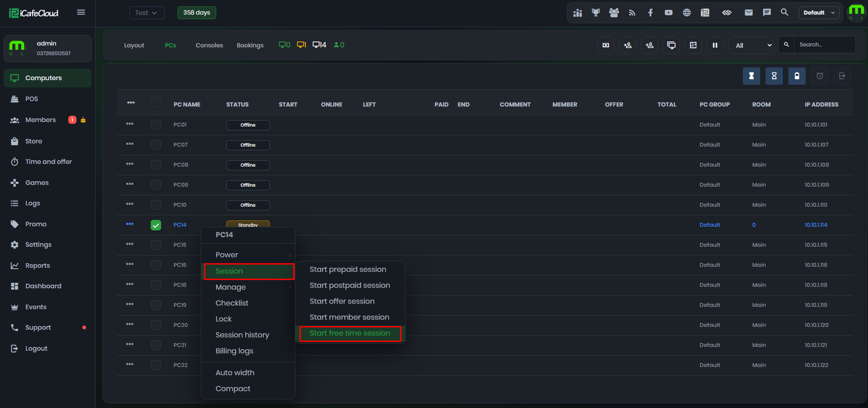Switch to the Consoles tab
Image resolution: width=868 pixels, height=408 pixels.
click(209, 45)
